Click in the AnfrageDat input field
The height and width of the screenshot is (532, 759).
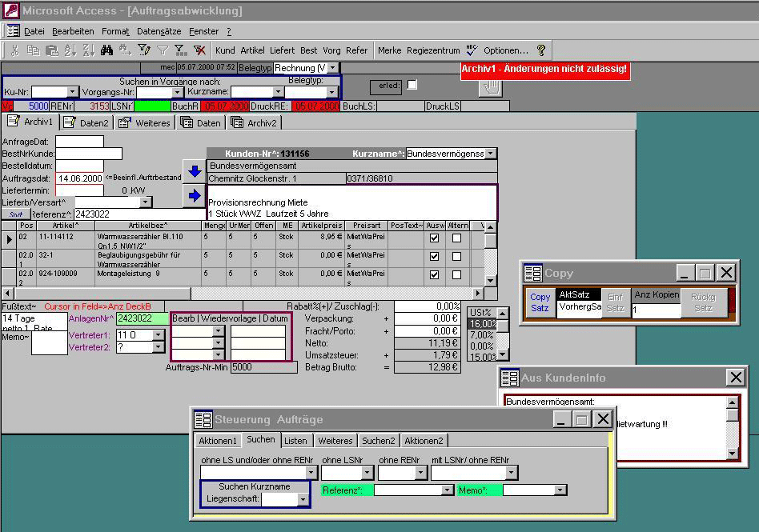coord(79,142)
